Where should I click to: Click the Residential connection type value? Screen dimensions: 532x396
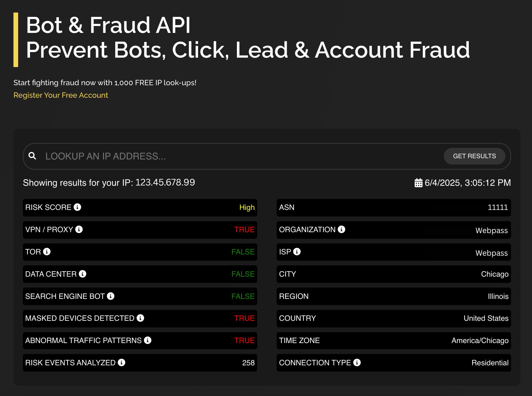pos(490,363)
